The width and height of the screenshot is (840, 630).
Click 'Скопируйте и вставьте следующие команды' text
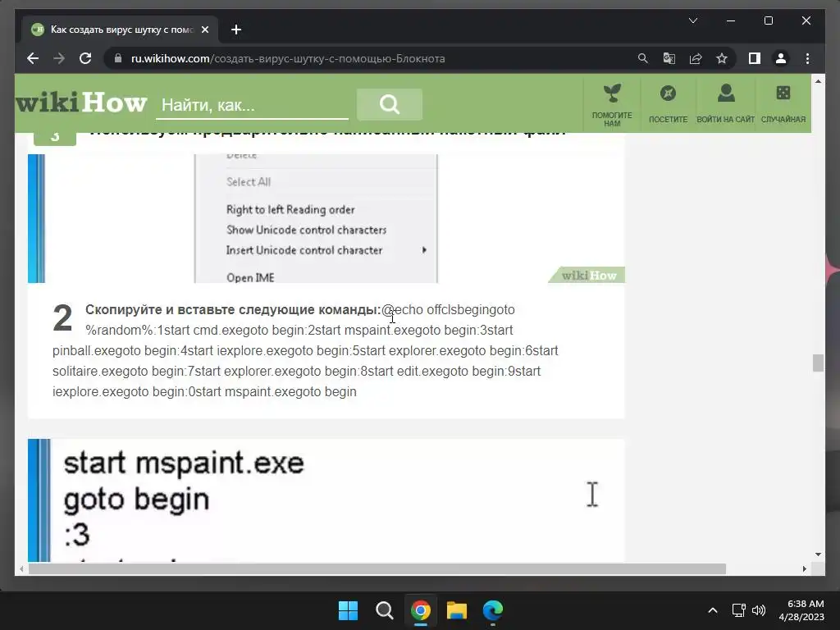tap(233, 309)
